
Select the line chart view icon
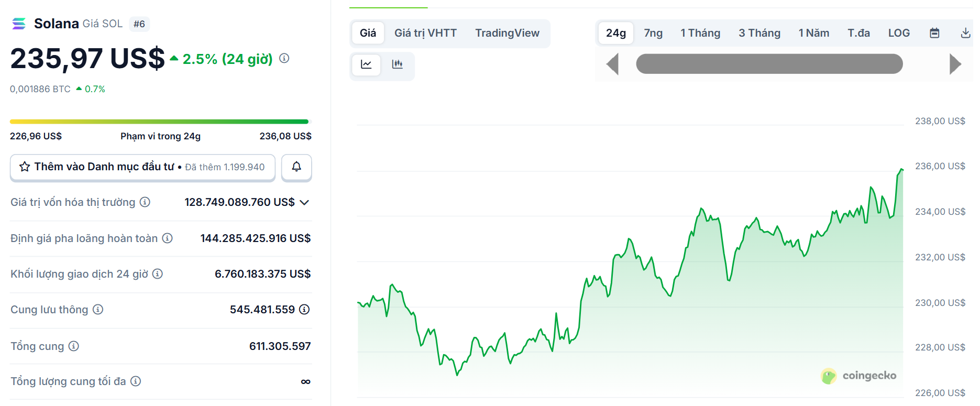[366, 64]
